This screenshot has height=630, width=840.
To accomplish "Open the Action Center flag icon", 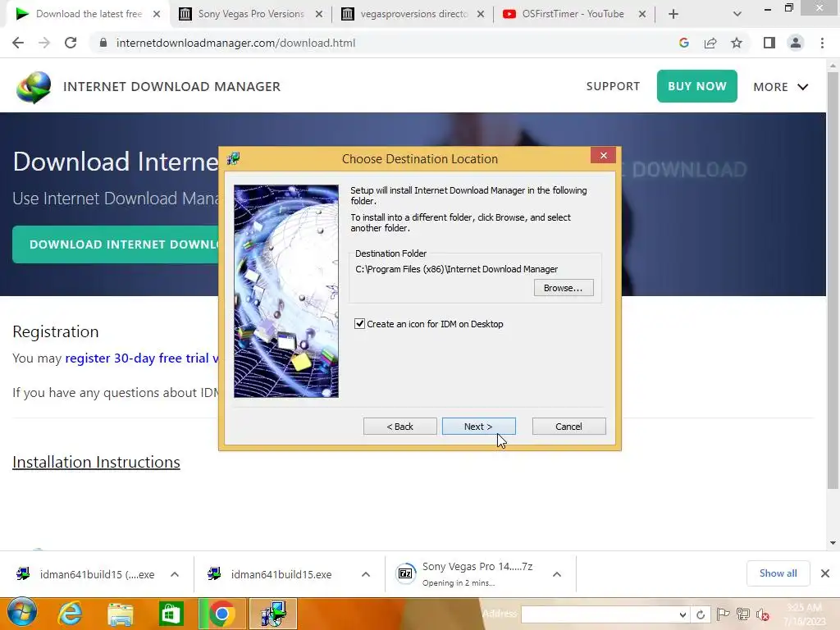I will point(723,614).
